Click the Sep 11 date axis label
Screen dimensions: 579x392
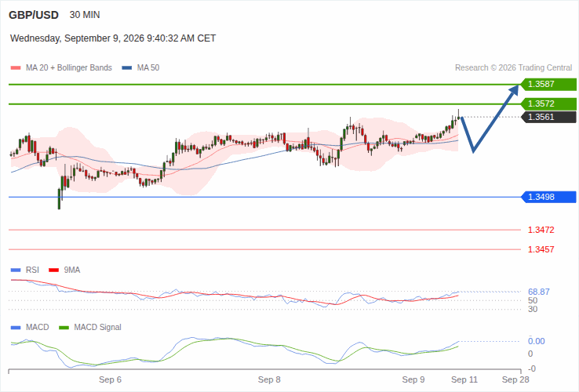pos(464,379)
